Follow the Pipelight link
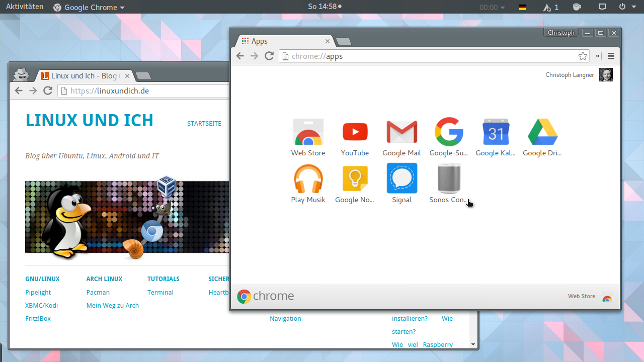Screen dimensions: 644x362 point(38,292)
